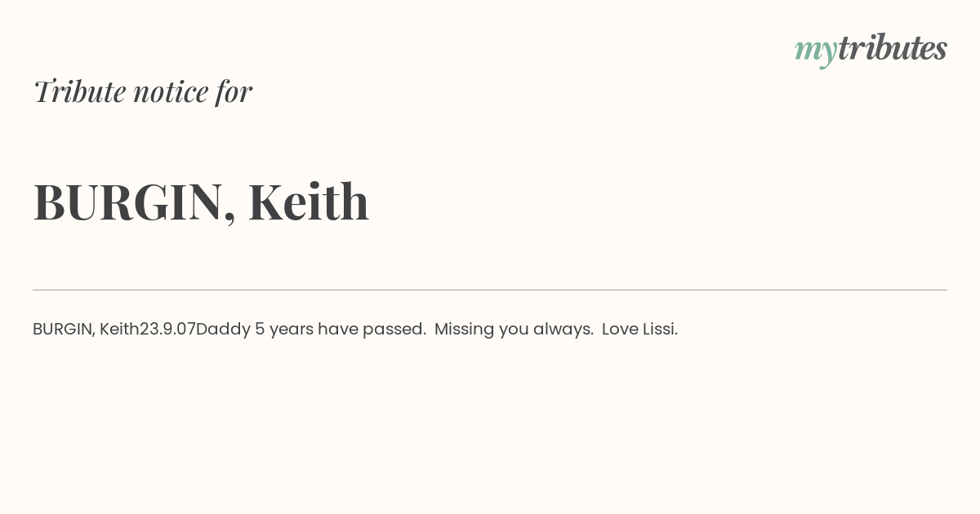Select the "Tribute notice for" heading
Image resolution: width=980 pixels, height=514 pixels.
tap(142, 91)
